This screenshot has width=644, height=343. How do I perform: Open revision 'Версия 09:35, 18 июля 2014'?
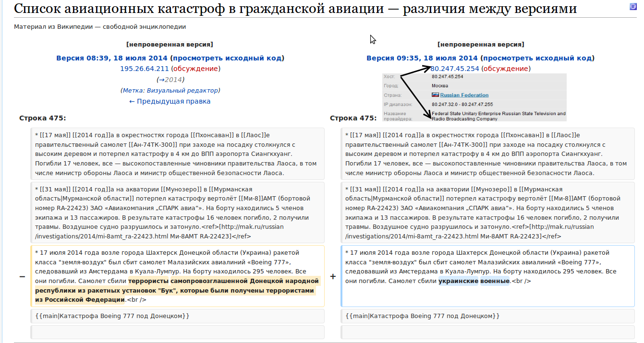coord(422,58)
